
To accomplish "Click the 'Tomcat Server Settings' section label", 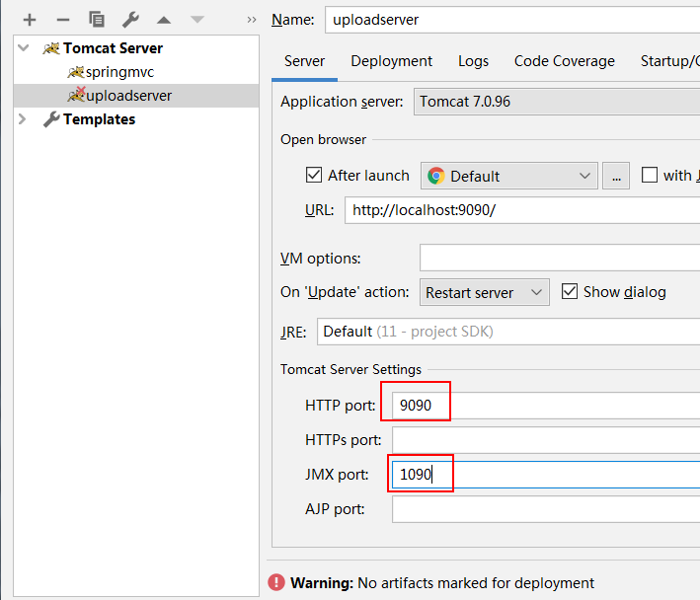I will click(x=350, y=369).
